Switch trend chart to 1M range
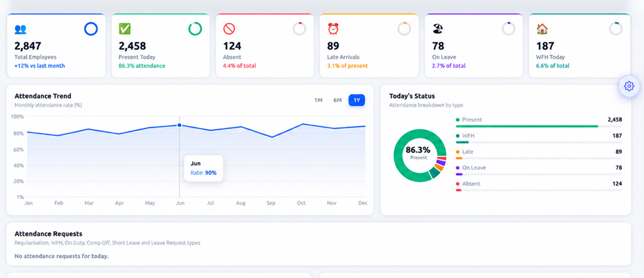The width and height of the screenshot is (644, 278). [318, 100]
